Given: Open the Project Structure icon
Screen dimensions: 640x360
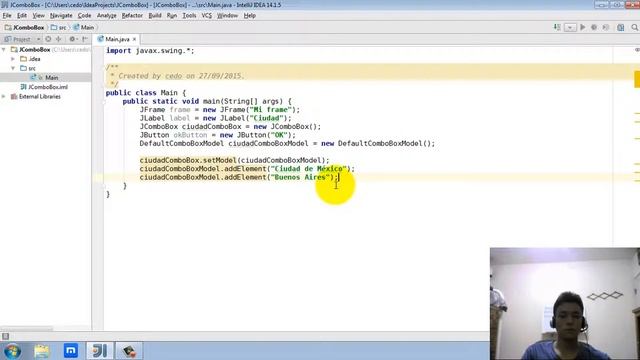Looking at the screenshot, I should pyautogui.click(x=620, y=27).
